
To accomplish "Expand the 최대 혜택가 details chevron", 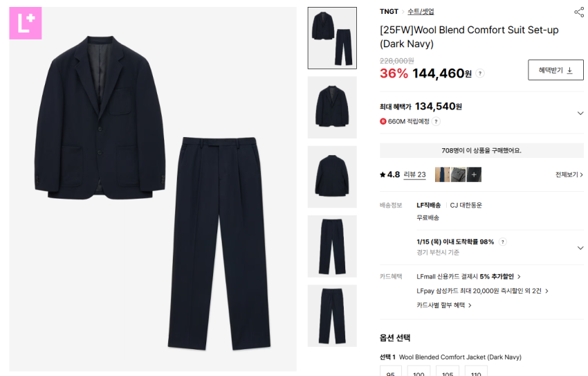I will (580, 114).
